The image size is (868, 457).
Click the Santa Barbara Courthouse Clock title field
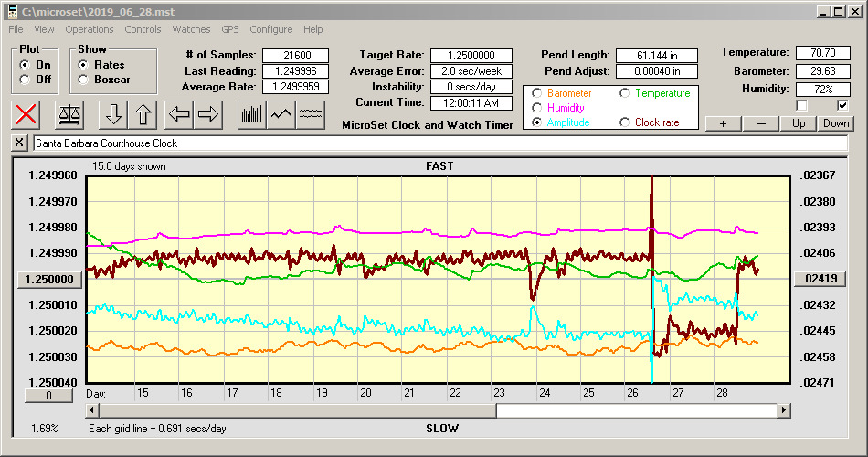click(x=440, y=143)
